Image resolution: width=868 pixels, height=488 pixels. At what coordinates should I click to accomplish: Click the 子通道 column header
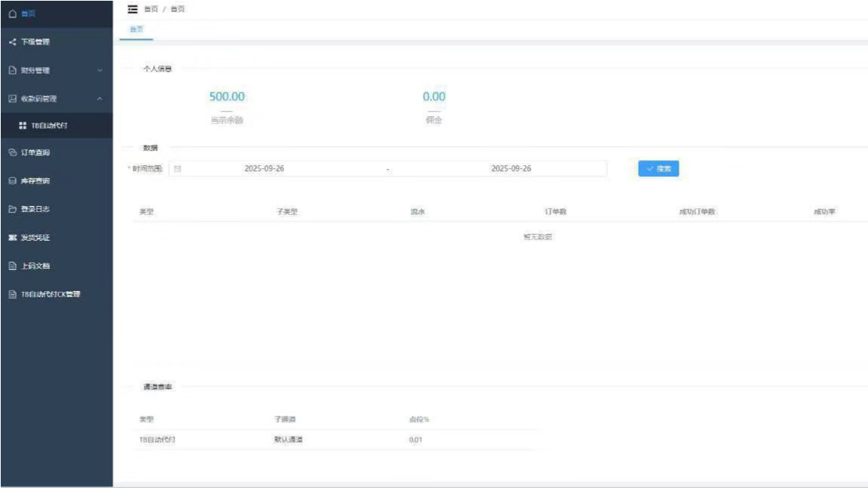285,419
